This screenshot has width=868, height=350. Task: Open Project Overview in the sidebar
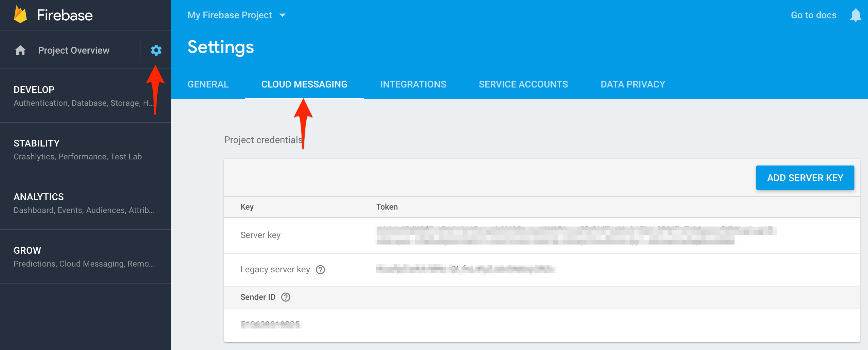coord(74,50)
